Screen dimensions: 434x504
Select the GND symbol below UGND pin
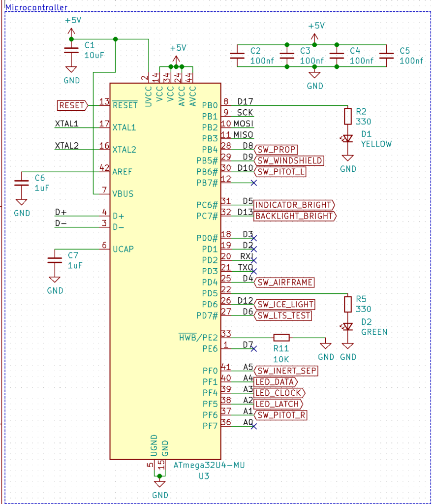(x=159, y=483)
